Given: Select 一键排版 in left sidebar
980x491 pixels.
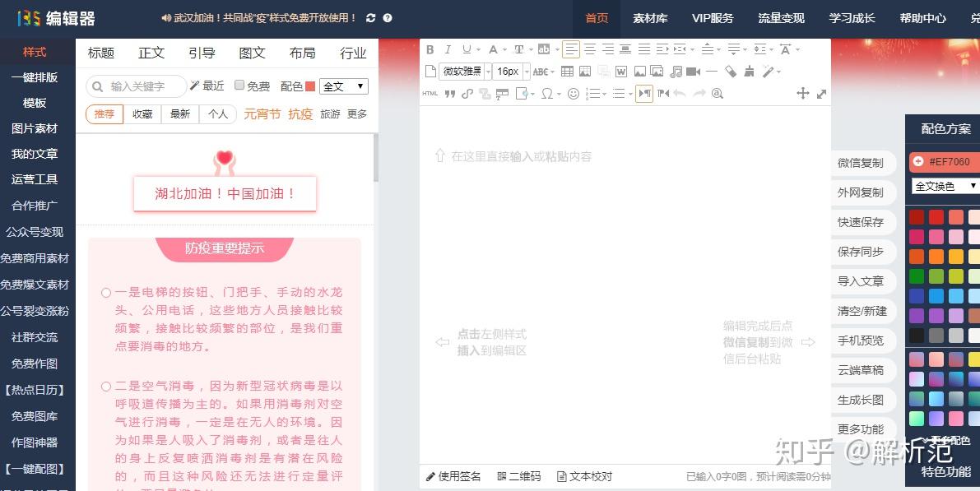Looking at the screenshot, I should point(35,77).
